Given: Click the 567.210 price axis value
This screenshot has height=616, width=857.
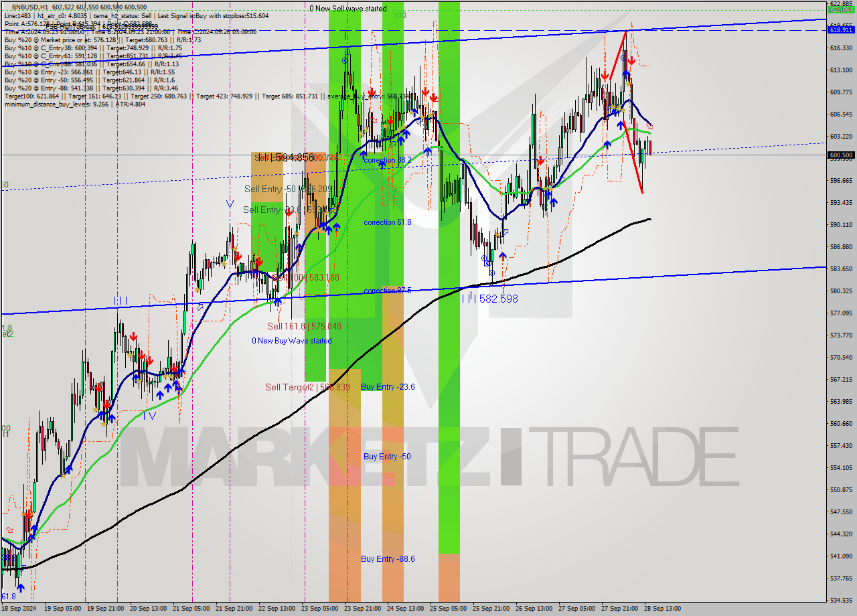Looking at the screenshot, I should (x=841, y=380).
